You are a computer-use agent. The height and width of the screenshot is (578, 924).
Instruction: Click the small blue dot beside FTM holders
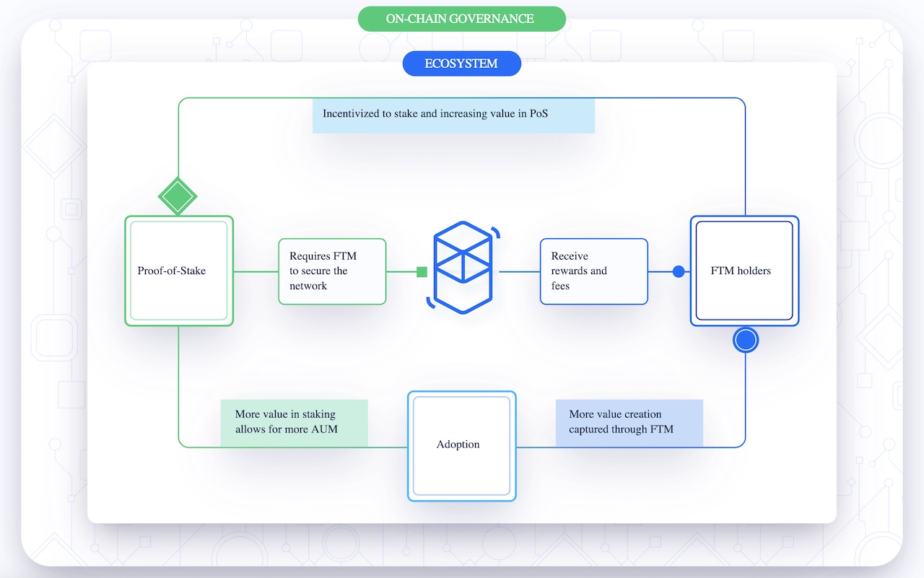click(x=679, y=271)
